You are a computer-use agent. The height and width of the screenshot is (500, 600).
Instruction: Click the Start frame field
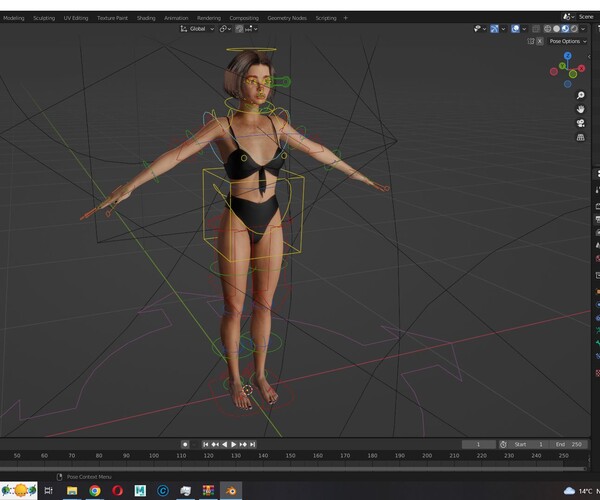tap(530, 444)
